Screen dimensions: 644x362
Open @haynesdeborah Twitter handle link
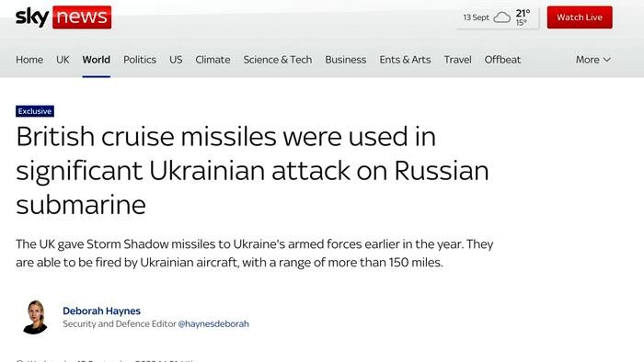tap(213, 324)
